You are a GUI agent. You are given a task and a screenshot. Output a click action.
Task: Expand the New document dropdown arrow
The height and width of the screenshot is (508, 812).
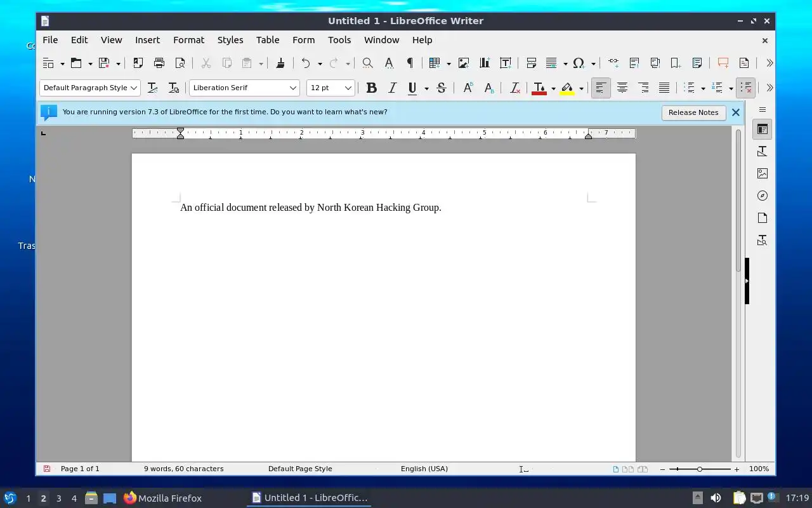(x=62, y=63)
